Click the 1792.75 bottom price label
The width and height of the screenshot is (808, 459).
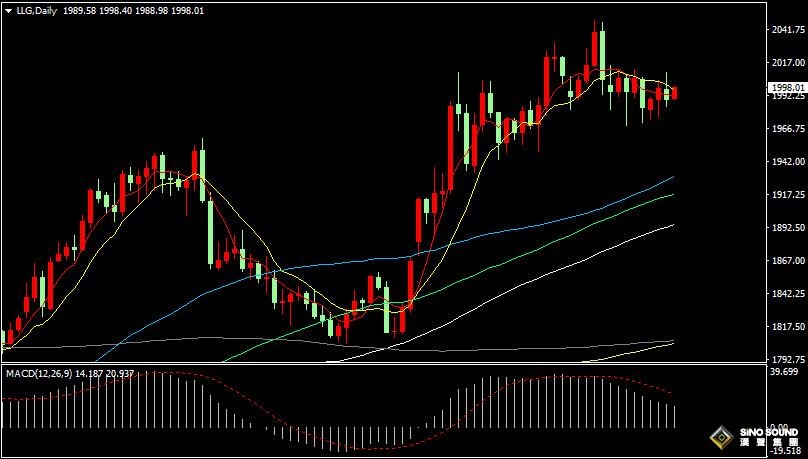tap(788, 359)
